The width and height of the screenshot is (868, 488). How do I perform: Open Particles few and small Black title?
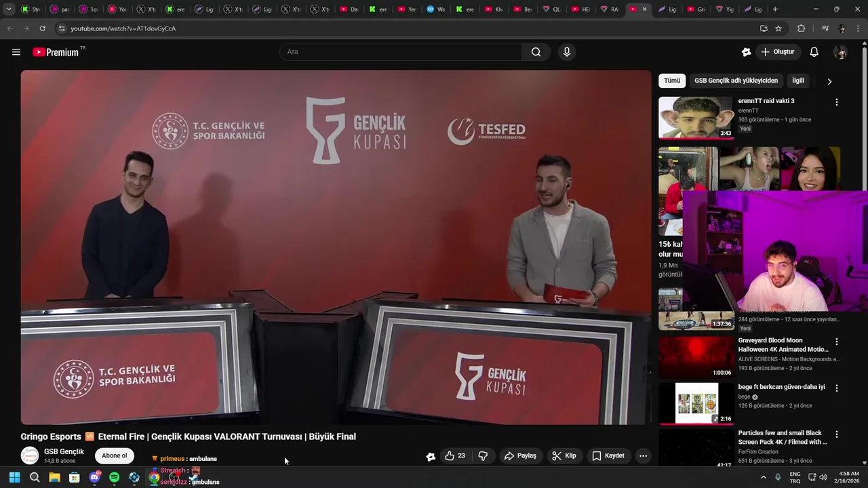coord(783,437)
